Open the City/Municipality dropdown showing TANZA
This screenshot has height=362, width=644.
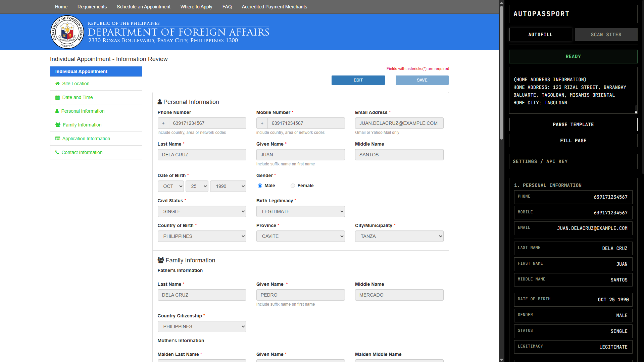399,236
